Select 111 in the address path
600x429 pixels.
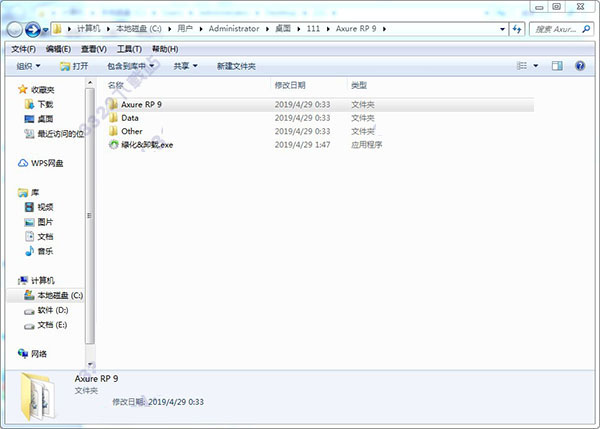pyautogui.click(x=313, y=29)
